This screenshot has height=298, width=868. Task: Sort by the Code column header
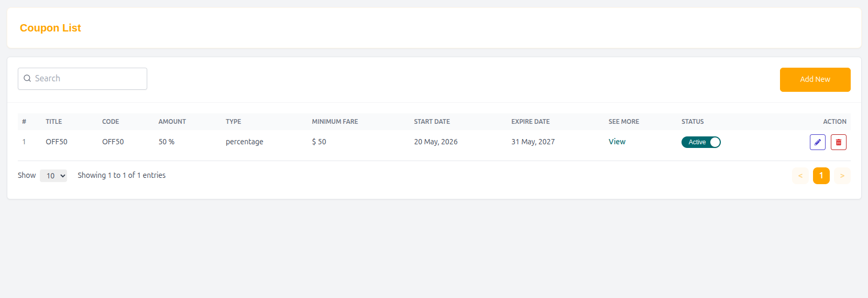(111, 122)
